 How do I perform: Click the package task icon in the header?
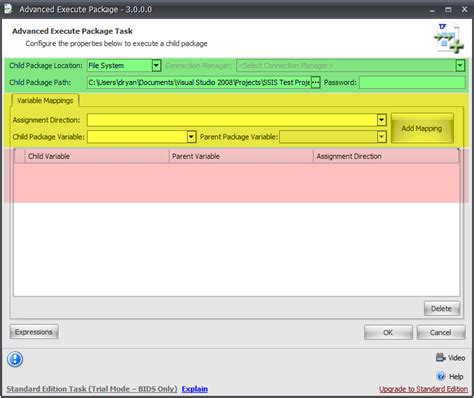click(449, 38)
